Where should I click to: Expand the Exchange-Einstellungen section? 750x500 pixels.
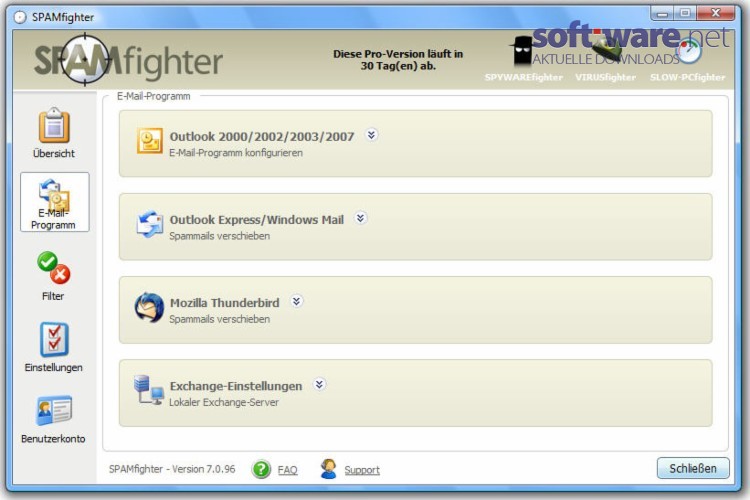319,384
